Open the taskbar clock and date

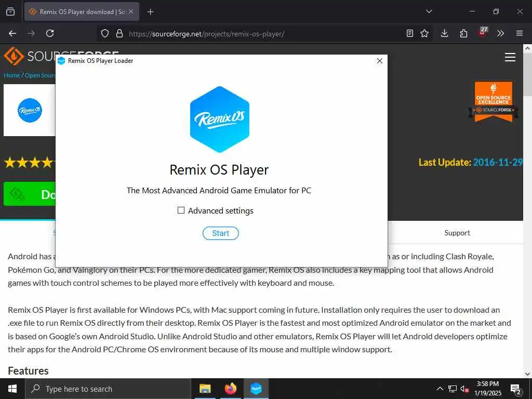(x=488, y=389)
